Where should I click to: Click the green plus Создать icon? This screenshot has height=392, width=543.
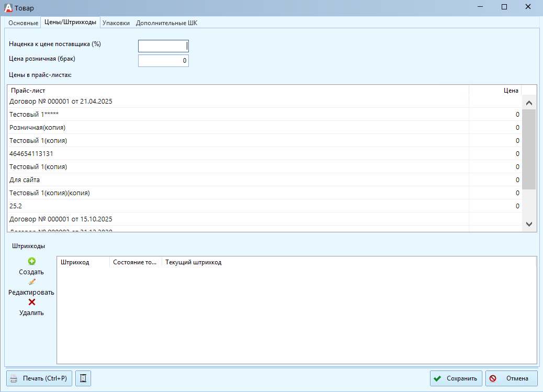click(31, 261)
